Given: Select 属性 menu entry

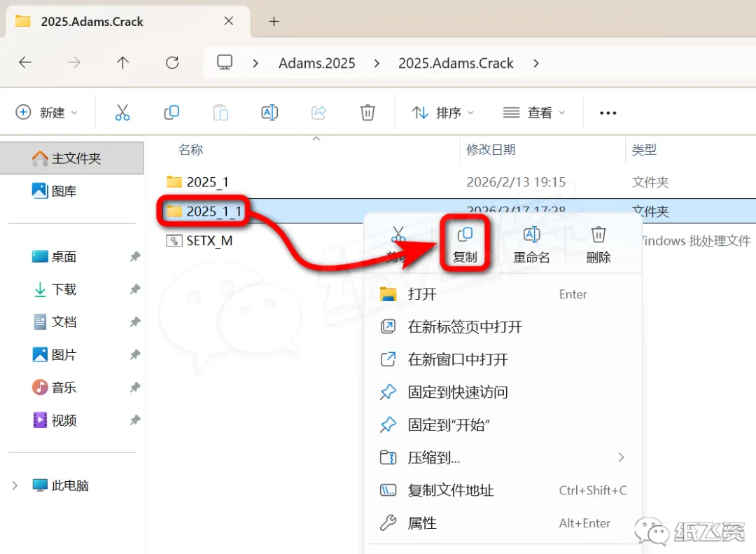Looking at the screenshot, I should (503, 523).
